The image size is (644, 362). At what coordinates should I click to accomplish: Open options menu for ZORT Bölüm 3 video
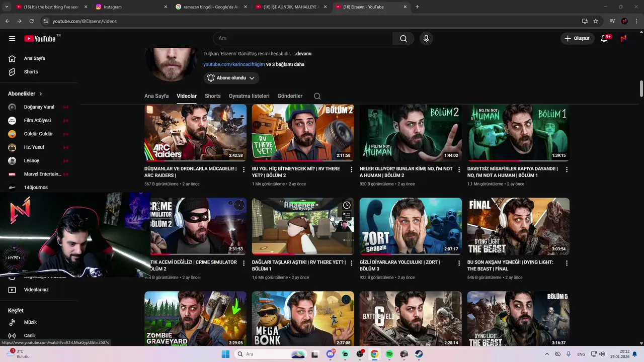[459, 263]
